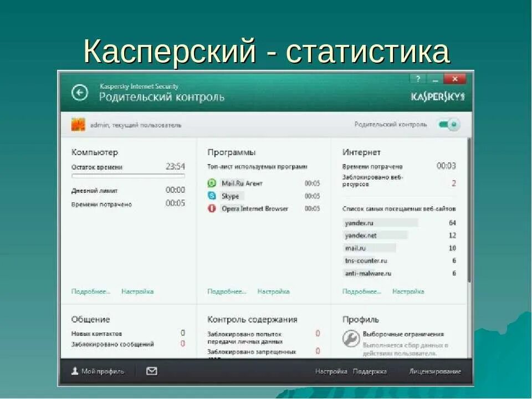The image size is (532, 399).
Task: Open messages via the envelope icon
Action: point(152,371)
